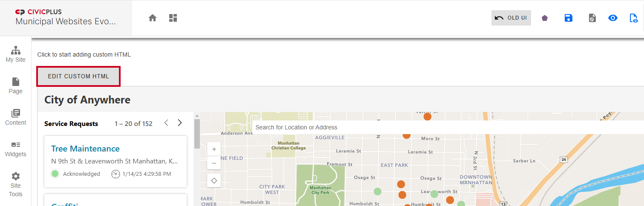644x206 pixels.
Task: Click the Search for Location or Address field
Action: [448, 127]
